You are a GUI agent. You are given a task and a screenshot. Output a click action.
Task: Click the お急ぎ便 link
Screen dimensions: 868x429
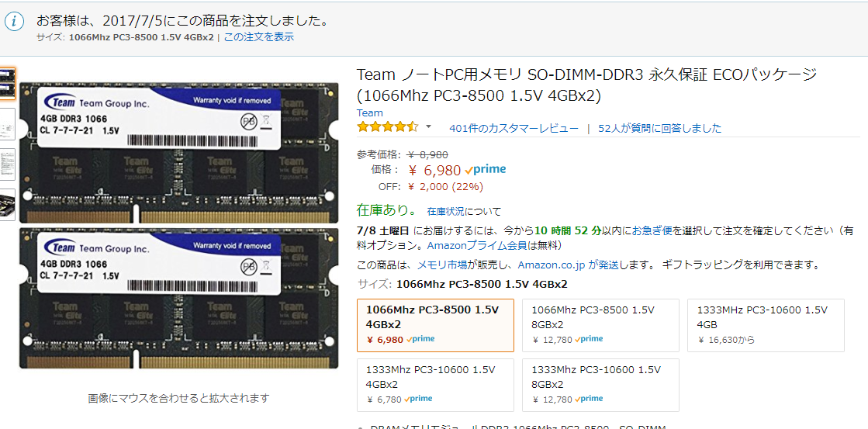pyautogui.click(x=652, y=231)
